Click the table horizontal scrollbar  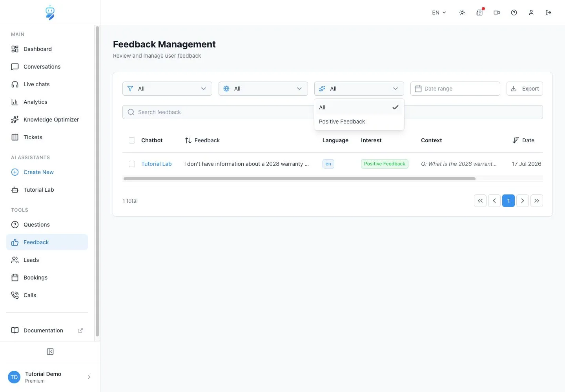299,179
